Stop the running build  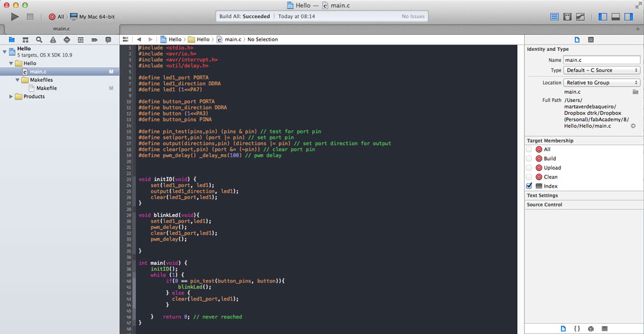tap(30, 17)
